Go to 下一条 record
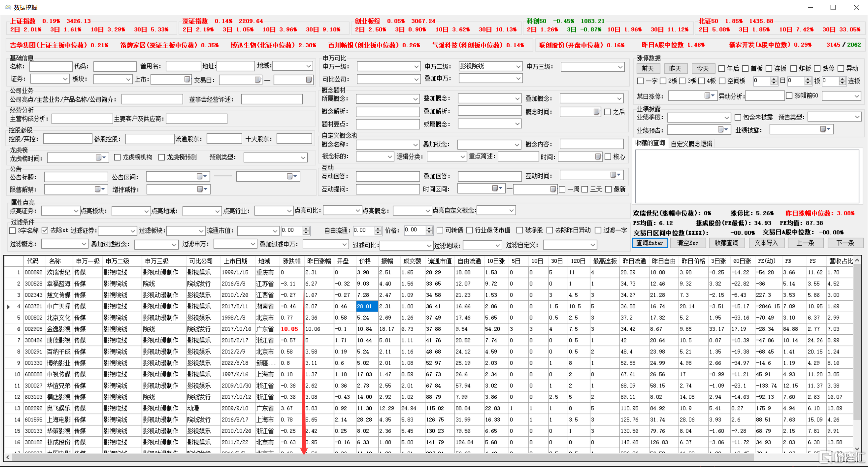The height and width of the screenshot is (467, 868). pyautogui.click(x=845, y=243)
